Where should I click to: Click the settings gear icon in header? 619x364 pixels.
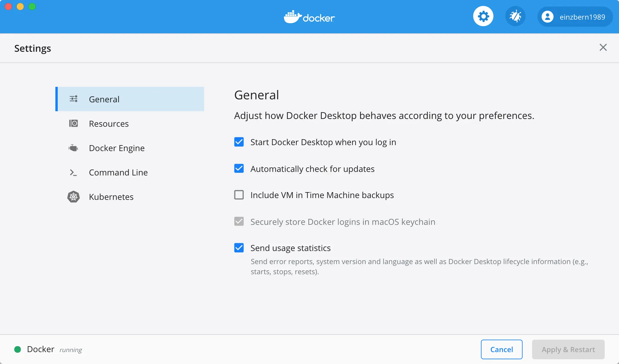pyautogui.click(x=483, y=16)
